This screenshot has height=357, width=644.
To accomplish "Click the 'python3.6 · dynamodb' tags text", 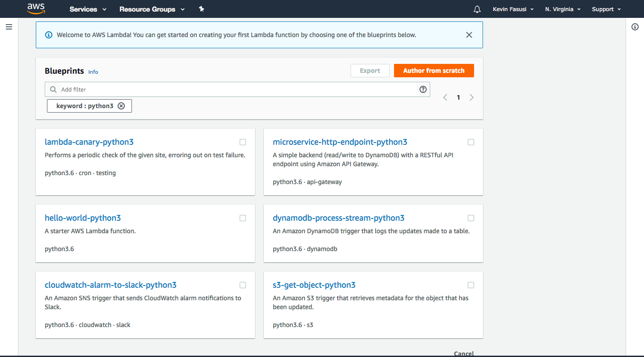I will click(305, 249).
